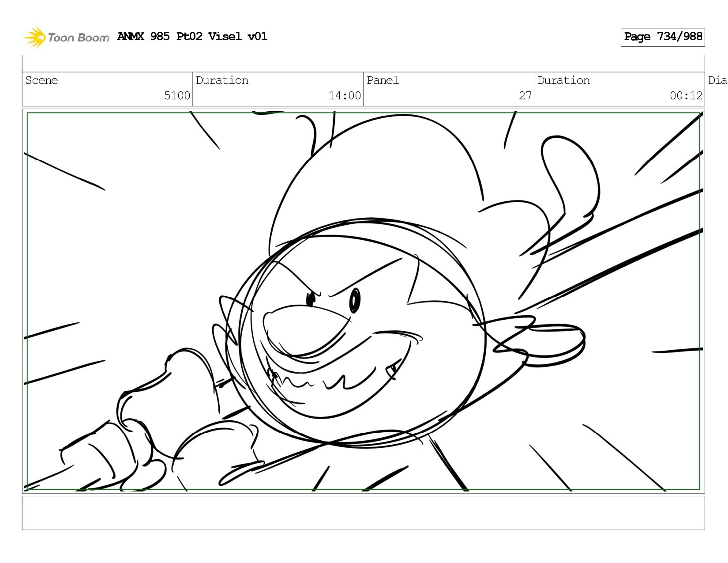The image size is (728, 563).
Task: Click the cut-off 'Dia' column header
Action: coord(717,80)
